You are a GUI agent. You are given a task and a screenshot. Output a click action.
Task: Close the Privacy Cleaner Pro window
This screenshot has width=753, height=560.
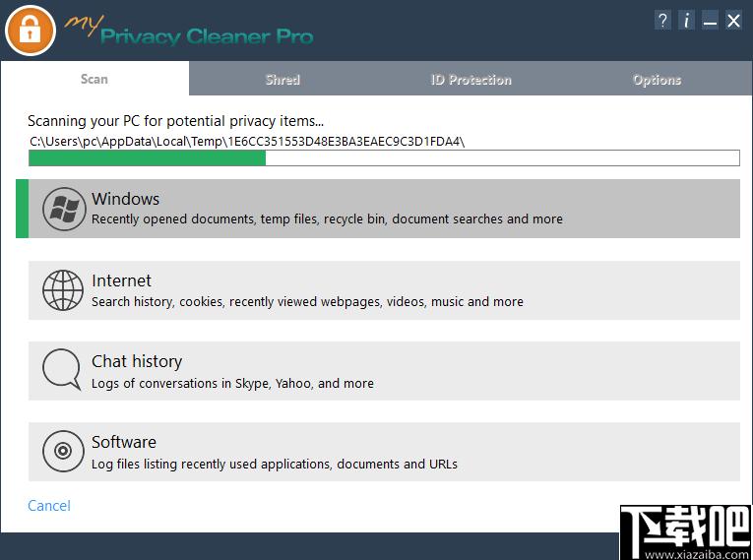[733, 21]
